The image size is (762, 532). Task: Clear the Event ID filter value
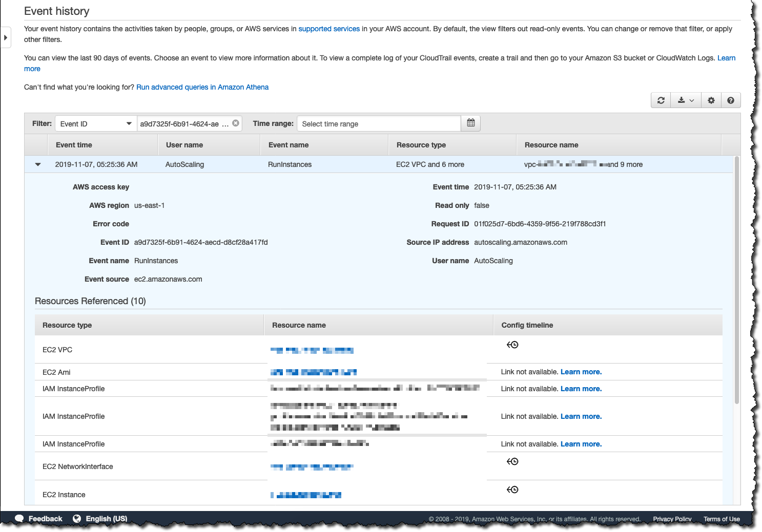click(x=235, y=123)
